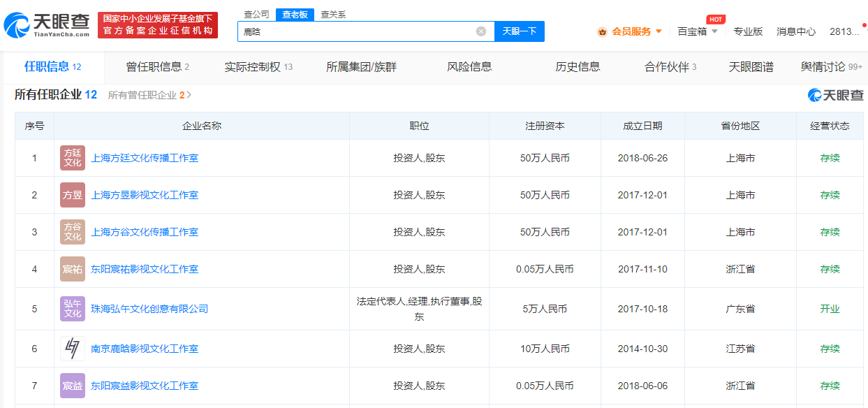The image size is (868, 408).
Task: Open 东阳宸祐影视文化工作室 company link
Action: [x=145, y=269]
